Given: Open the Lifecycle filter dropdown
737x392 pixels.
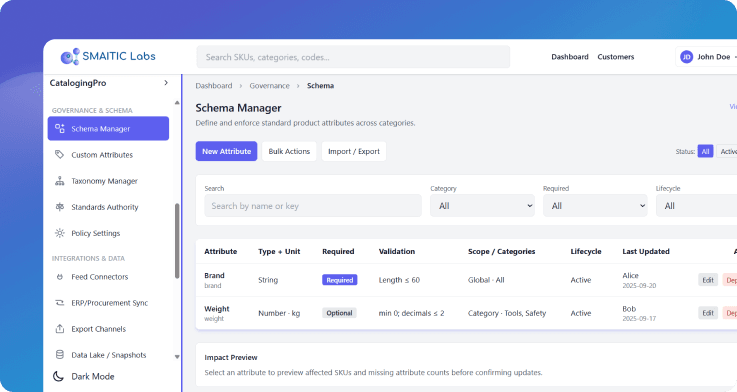Looking at the screenshot, I should tap(697, 205).
